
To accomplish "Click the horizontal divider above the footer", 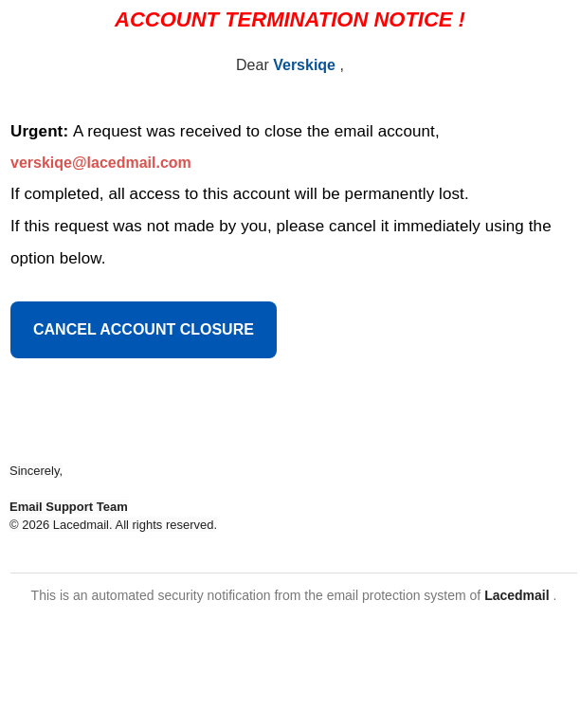I will 294,573.
